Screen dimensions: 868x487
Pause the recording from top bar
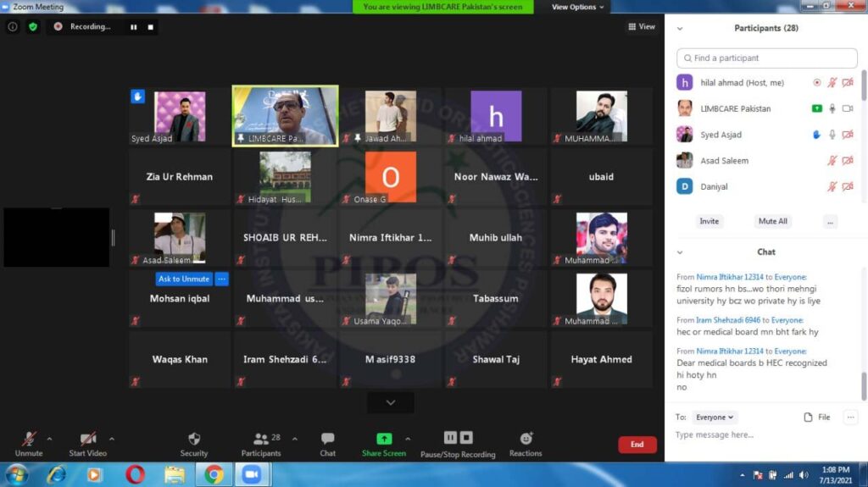pyautogui.click(x=133, y=26)
